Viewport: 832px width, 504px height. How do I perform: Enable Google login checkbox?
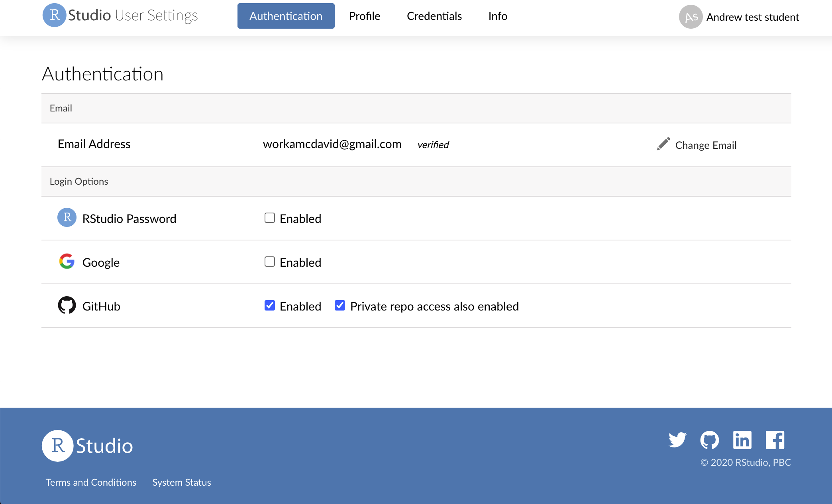tap(270, 262)
